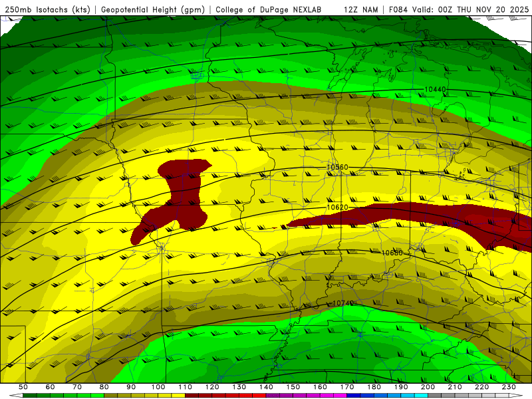Click the 10620 height contour label
The height and width of the screenshot is (399, 532).
click(337, 207)
